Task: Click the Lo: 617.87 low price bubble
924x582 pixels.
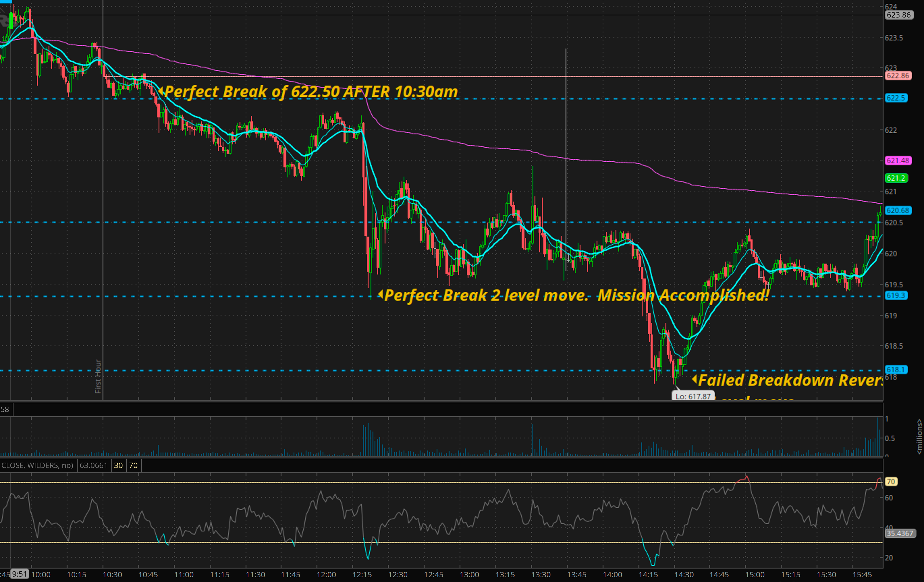Action: click(693, 396)
